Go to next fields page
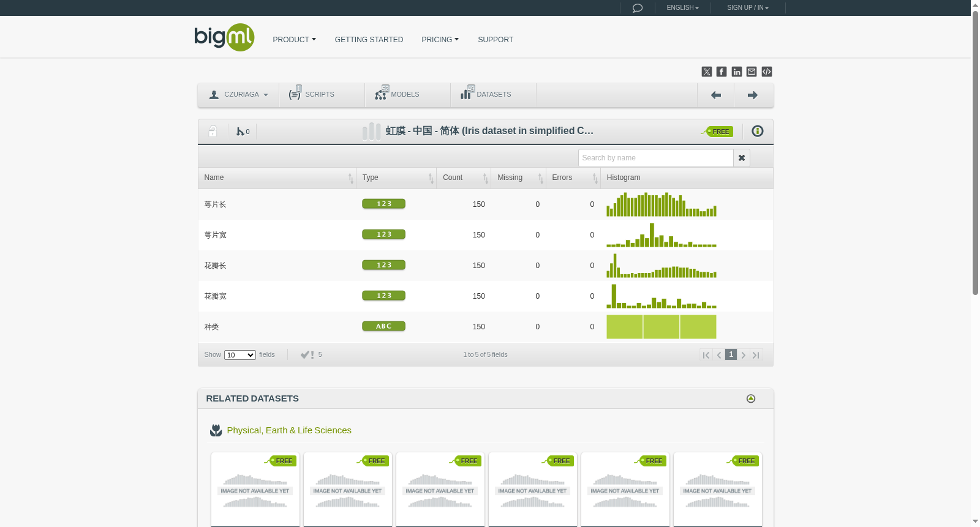This screenshot has width=980, height=527. (x=744, y=355)
